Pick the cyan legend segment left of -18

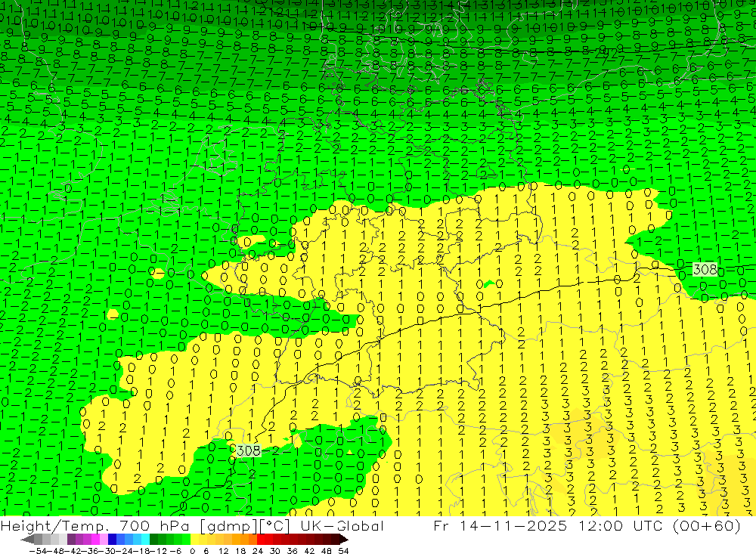[145, 539]
